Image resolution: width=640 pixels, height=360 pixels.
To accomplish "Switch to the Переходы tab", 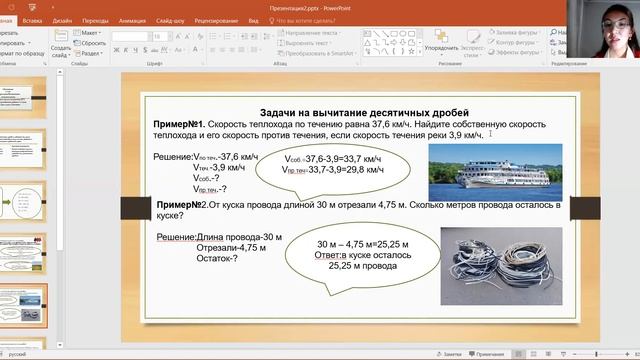I will 95,20.
